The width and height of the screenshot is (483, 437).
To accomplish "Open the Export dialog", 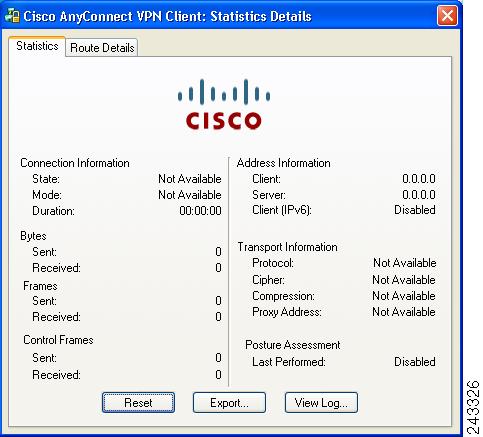I will click(229, 403).
